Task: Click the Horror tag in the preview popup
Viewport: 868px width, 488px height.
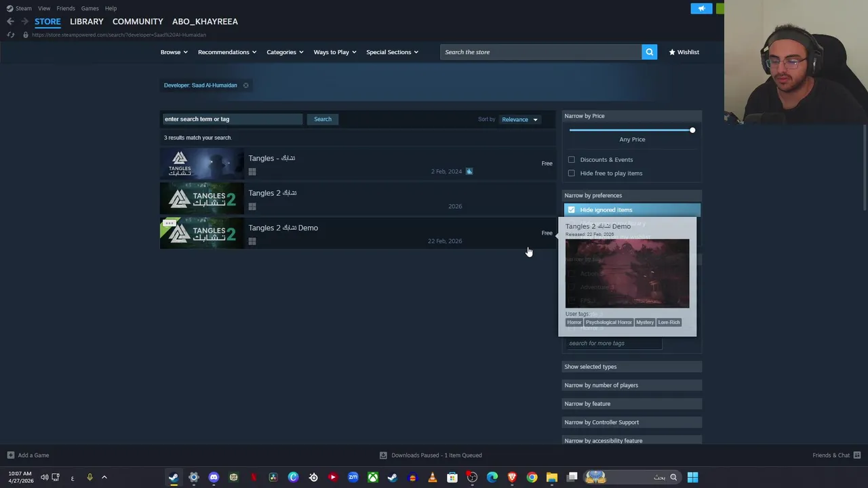Action: pyautogui.click(x=574, y=323)
